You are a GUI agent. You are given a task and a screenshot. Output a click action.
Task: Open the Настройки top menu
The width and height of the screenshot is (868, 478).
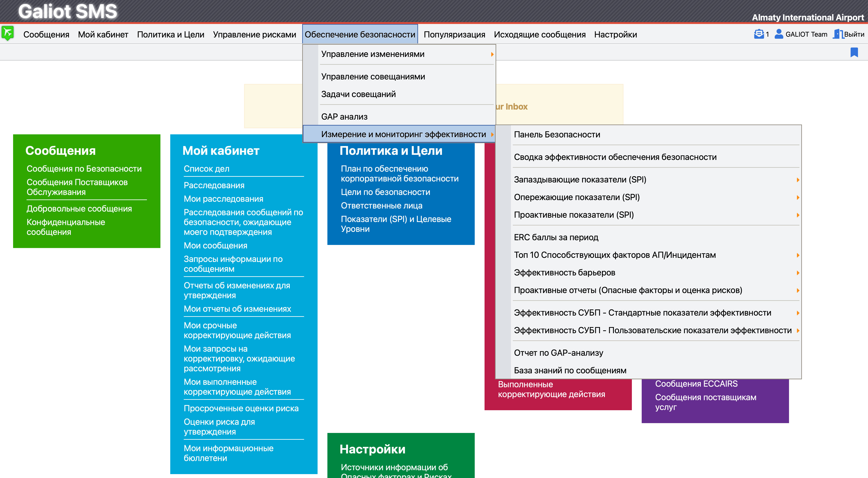pos(615,34)
